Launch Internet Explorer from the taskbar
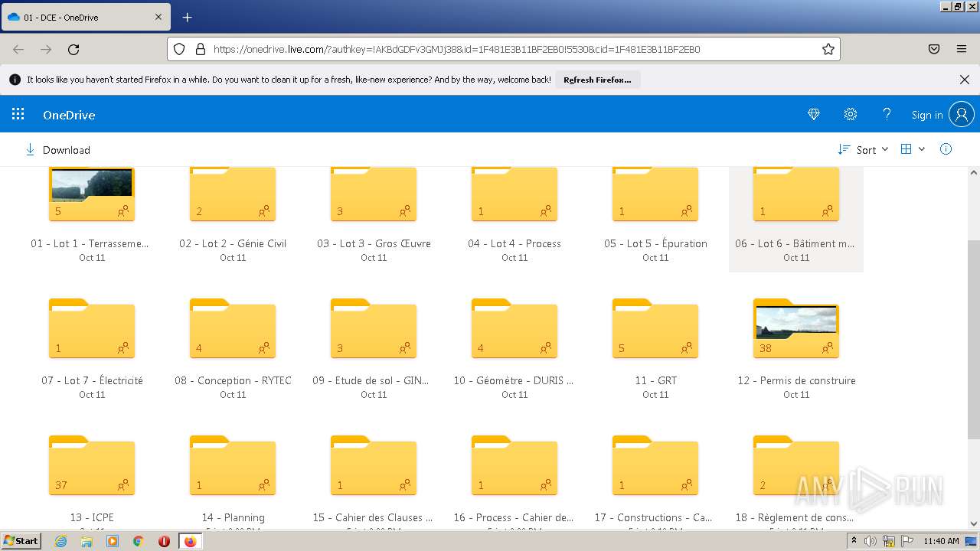 click(61, 541)
